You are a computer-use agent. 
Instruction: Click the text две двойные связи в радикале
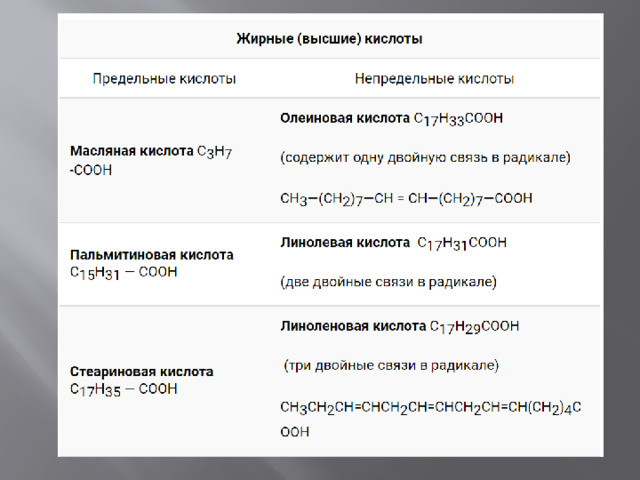pyautogui.click(x=388, y=282)
